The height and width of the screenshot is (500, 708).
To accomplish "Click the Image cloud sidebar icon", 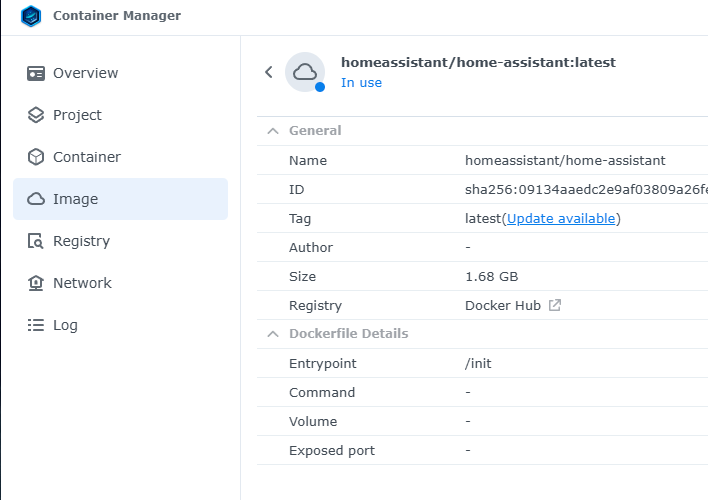I will pyautogui.click(x=36, y=199).
